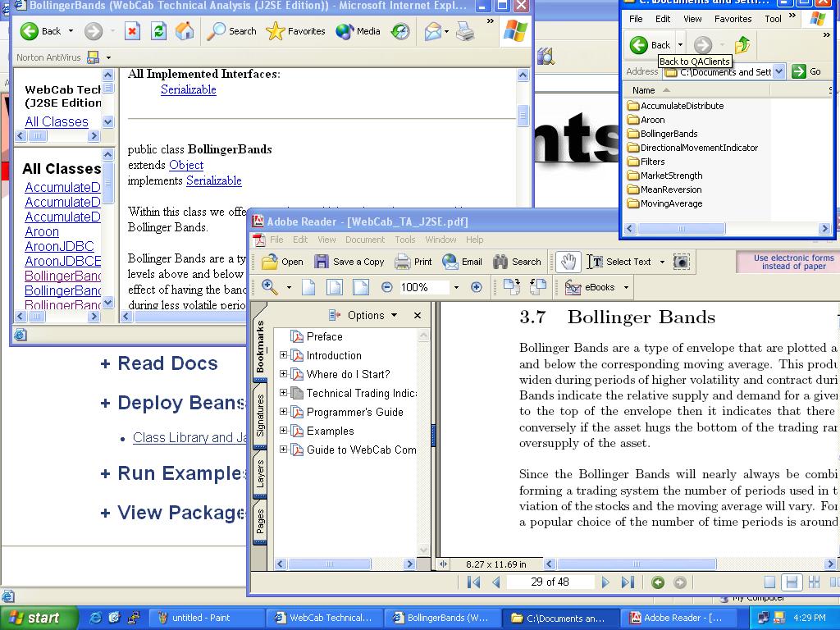Switch to the Signatures side tab
The height and width of the screenshot is (630, 840).
click(260, 414)
